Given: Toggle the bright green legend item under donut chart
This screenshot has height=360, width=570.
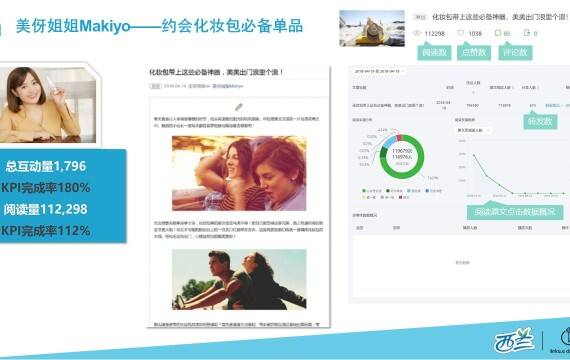Looking at the screenshot, I should coord(364,191).
